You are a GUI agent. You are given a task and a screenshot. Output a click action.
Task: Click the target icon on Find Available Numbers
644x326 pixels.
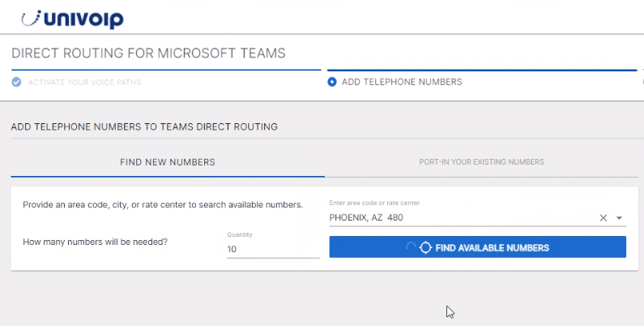[425, 247]
